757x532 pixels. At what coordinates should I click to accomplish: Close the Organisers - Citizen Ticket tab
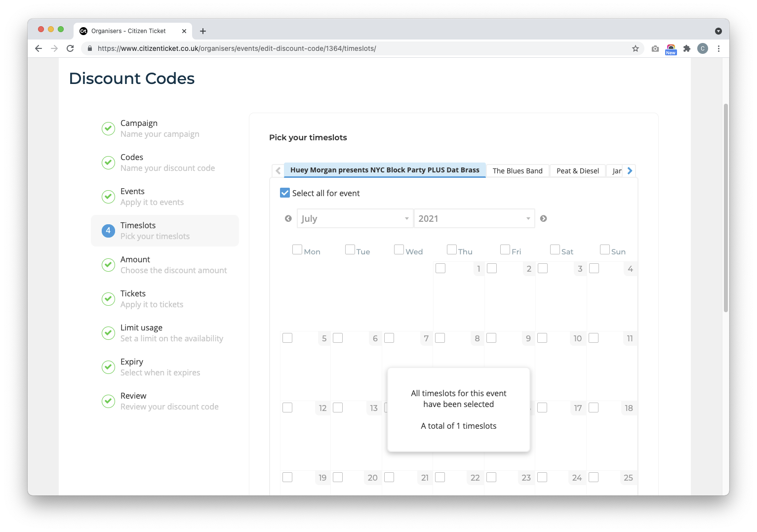[184, 31]
